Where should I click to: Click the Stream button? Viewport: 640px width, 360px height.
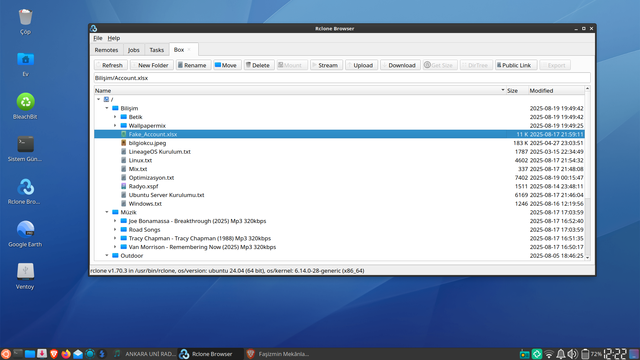click(x=326, y=65)
